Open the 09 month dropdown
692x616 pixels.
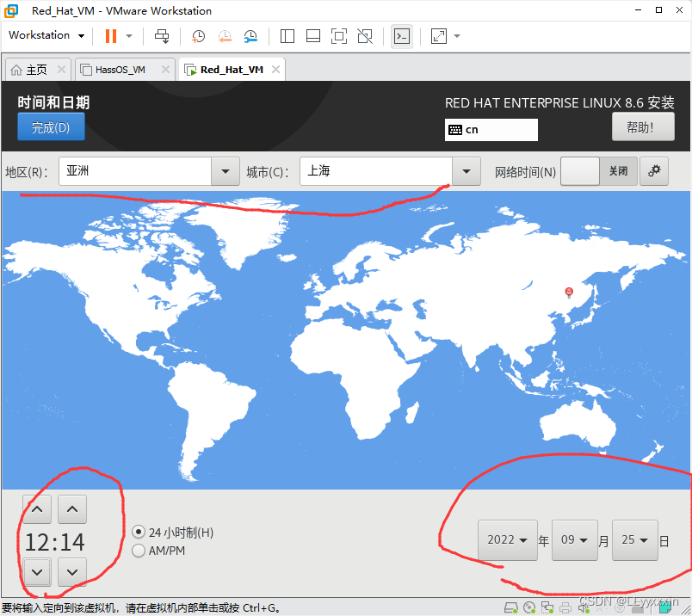[x=575, y=540]
